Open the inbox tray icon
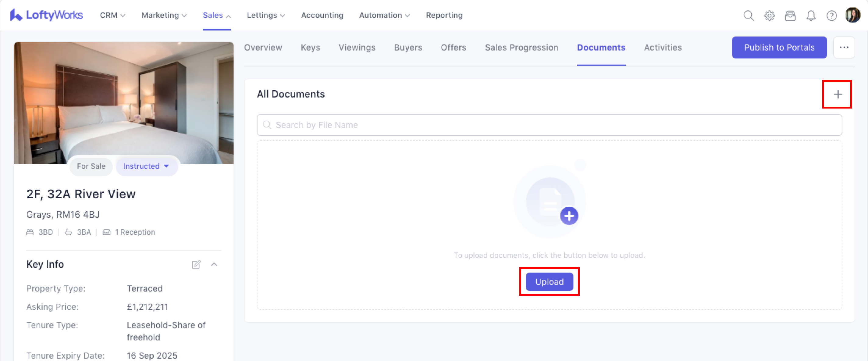 pos(790,16)
